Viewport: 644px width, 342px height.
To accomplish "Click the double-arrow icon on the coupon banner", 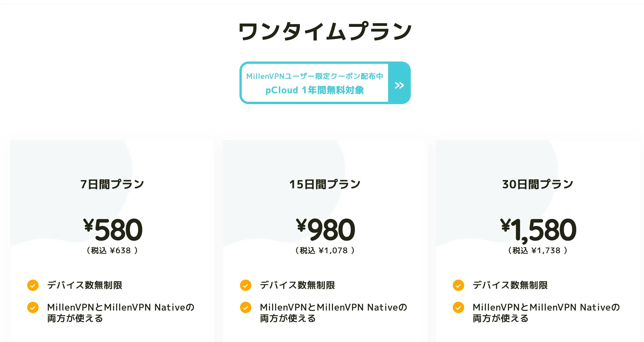I will click(x=400, y=85).
